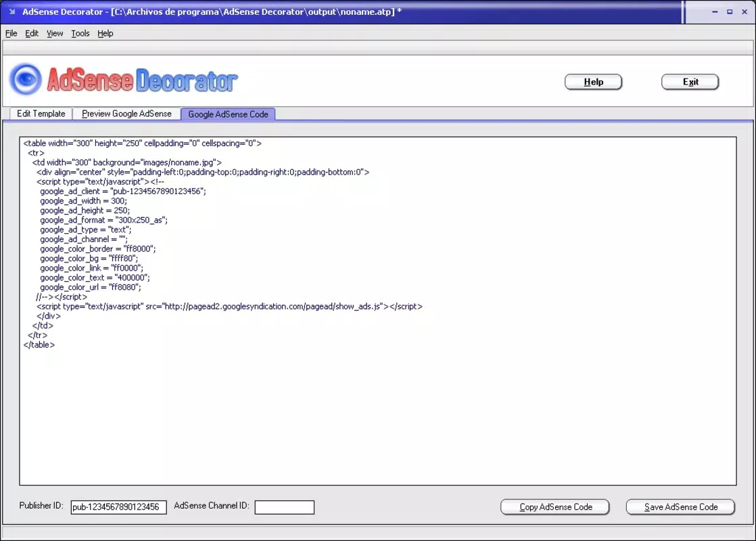Click the show_ads.js script src line
The height and width of the screenshot is (541, 756).
229,306
